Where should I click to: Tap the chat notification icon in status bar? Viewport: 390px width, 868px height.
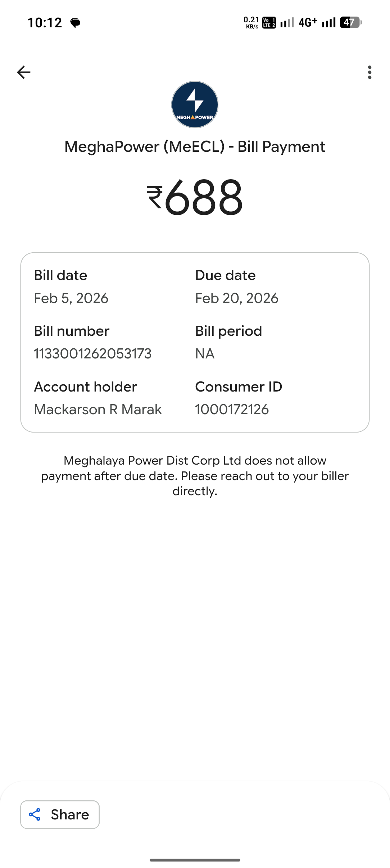(75, 23)
